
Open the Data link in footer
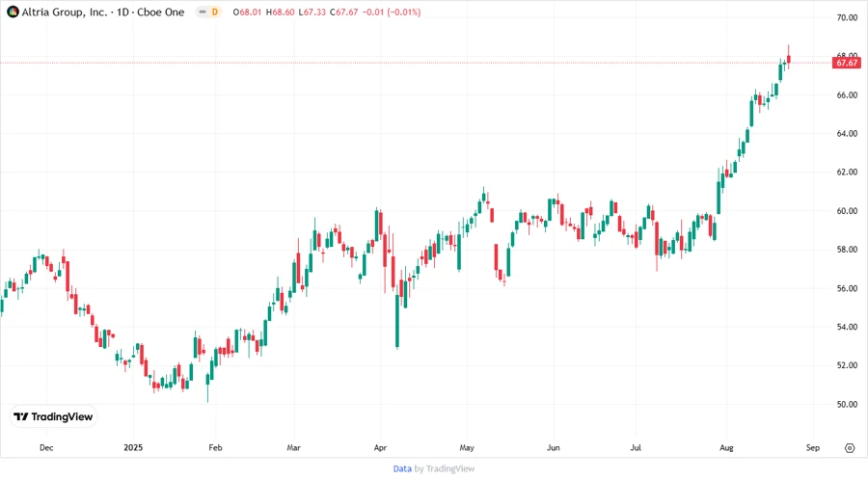[402, 468]
